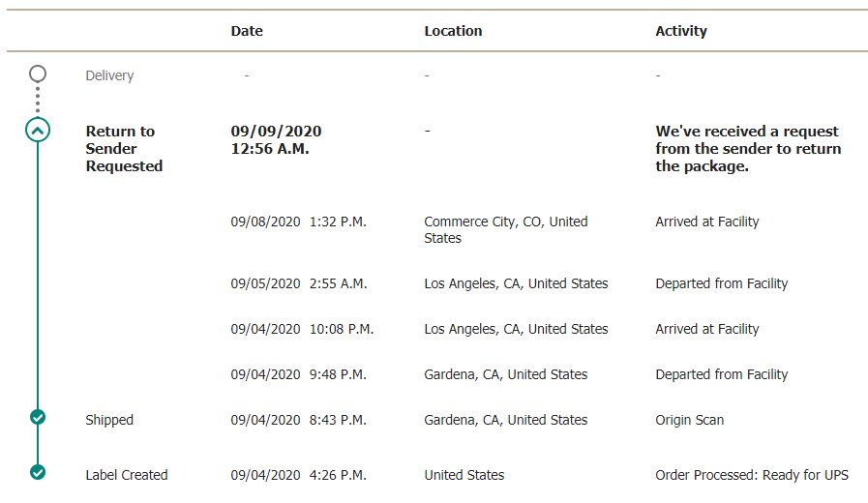Image resolution: width=868 pixels, height=503 pixels.
Task: Click the Origin Scan activity text
Action: pyautogui.click(x=690, y=420)
